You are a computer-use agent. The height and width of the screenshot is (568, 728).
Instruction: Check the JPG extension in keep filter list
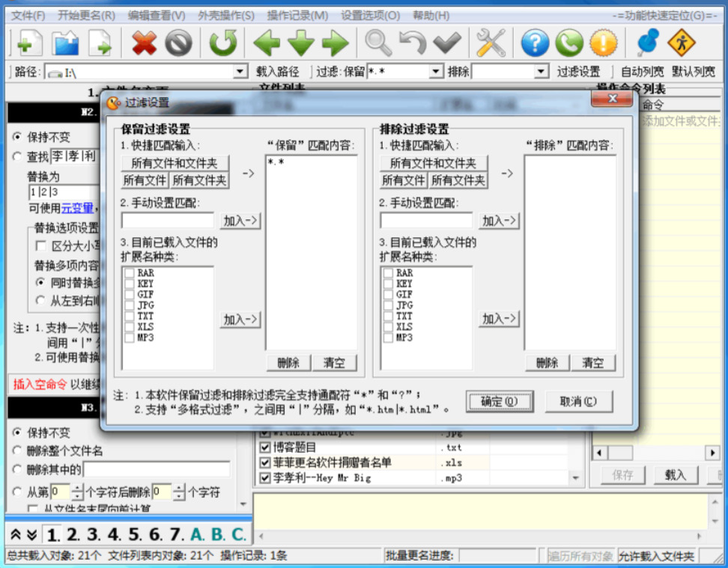[130, 305]
